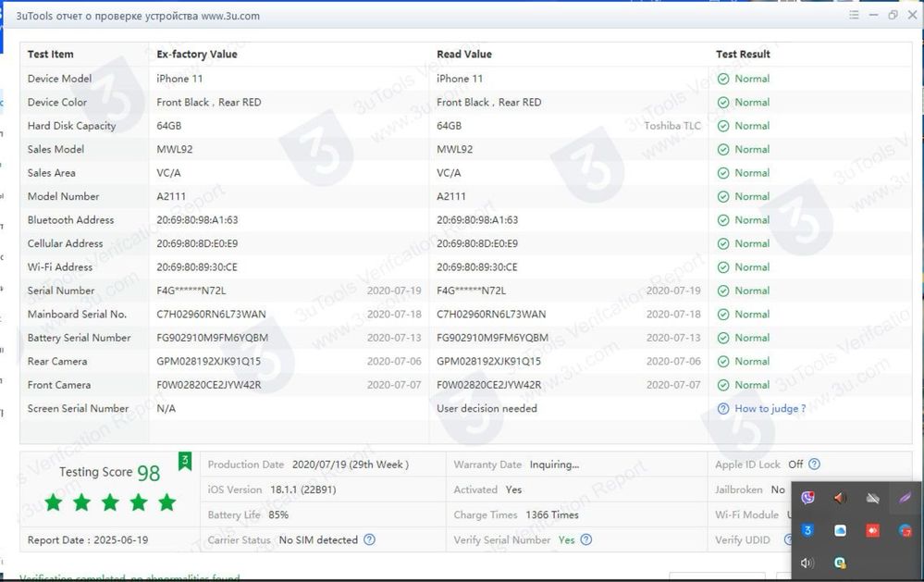Select the Test Item column header
The width and height of the screenshot is (924, 582).
pyautogui.click(x=51, y=55)
